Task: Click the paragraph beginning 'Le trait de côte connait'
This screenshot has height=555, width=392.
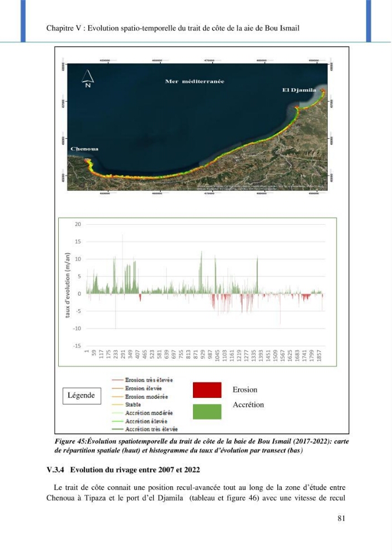Action: click(196, 493)
